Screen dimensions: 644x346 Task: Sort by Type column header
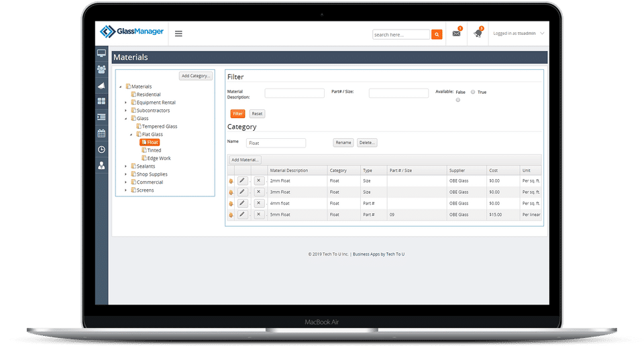pos(374,170)
